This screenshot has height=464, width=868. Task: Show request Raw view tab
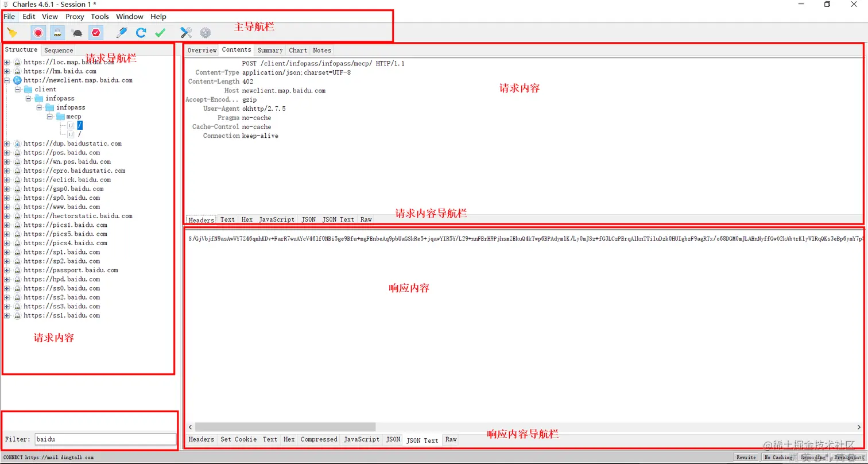point(366,219)
